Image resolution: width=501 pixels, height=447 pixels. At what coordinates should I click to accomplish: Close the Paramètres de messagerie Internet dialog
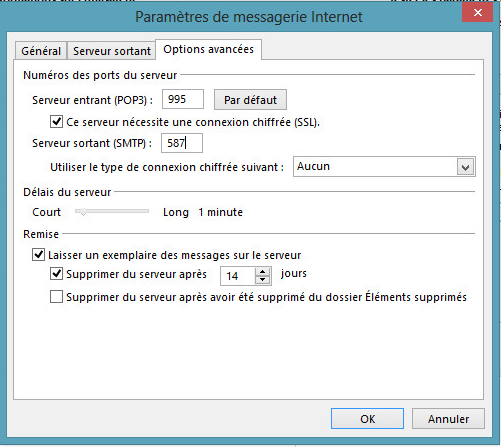pyautogui.click(x=477, y=13)
